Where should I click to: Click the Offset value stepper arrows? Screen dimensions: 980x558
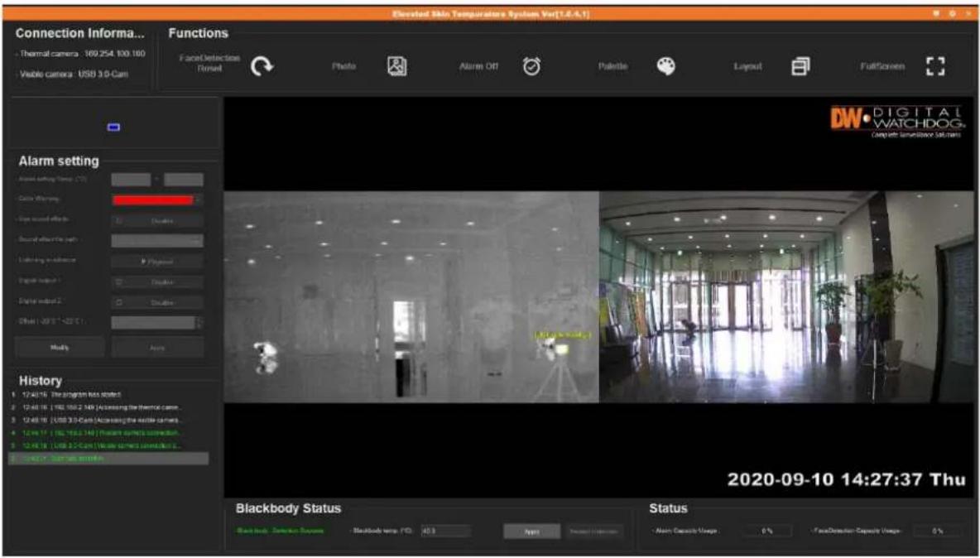tap(199, 322)
